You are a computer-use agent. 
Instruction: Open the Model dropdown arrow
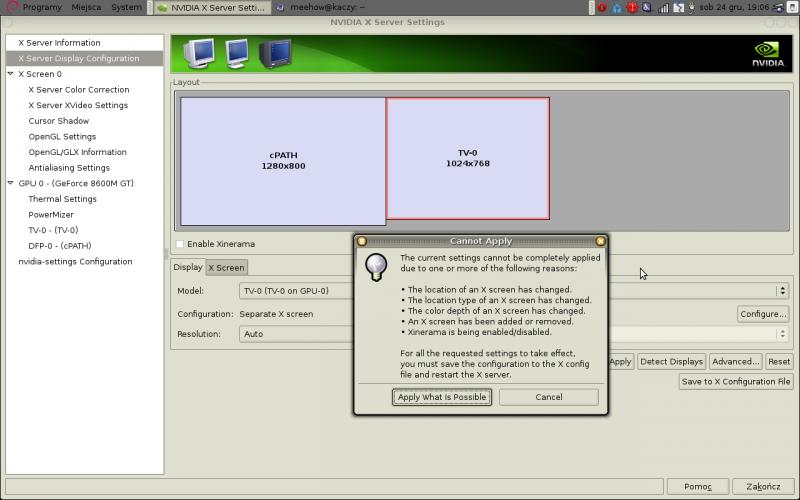781,291
